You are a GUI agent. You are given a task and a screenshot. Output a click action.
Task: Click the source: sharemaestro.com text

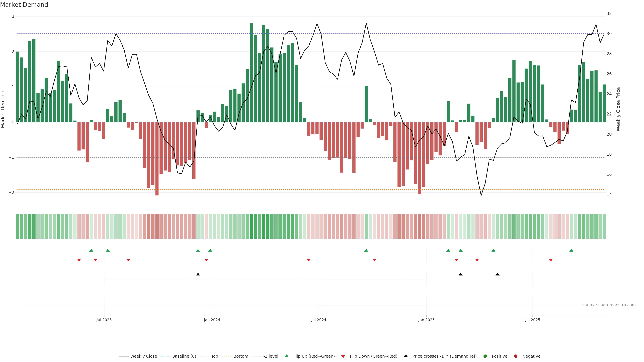(x=609, y=305)
